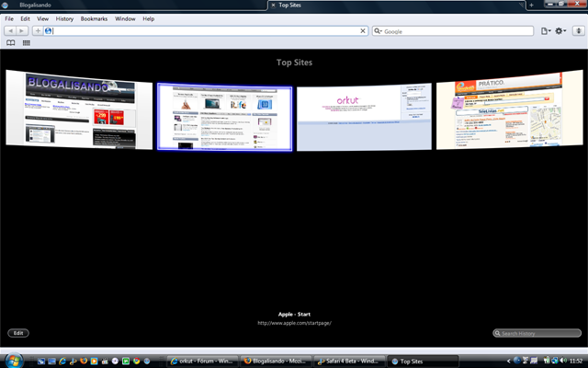Screen dimensions: 588x368
Task: Click the http://www.apple.com/startpage/ address text
Action: 294,323
